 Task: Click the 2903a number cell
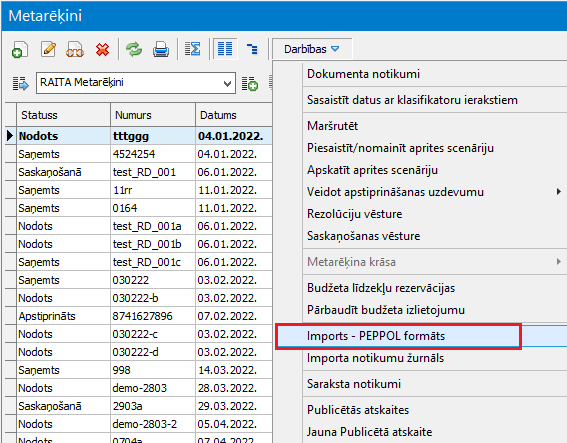pos(153,406)
